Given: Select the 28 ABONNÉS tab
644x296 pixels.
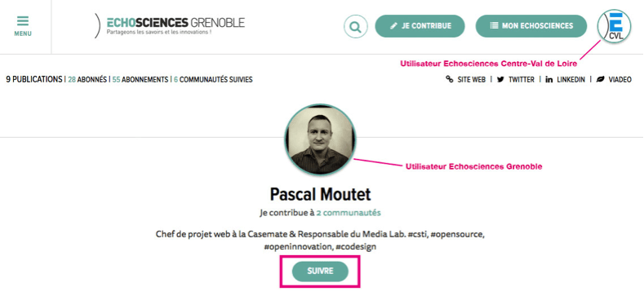Looking at the screenshot, I should 87,80.
